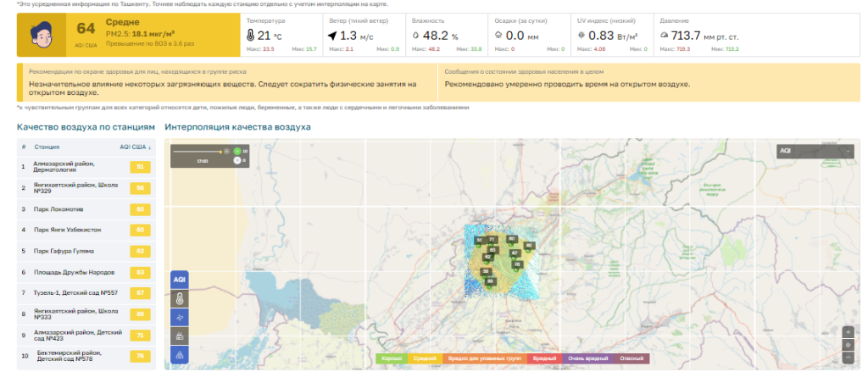Viewport: 868px width, 383px height.
Task: Select Площадь Дружбы Народов station row
Action: pyautogui.click(x=85, y=272)
